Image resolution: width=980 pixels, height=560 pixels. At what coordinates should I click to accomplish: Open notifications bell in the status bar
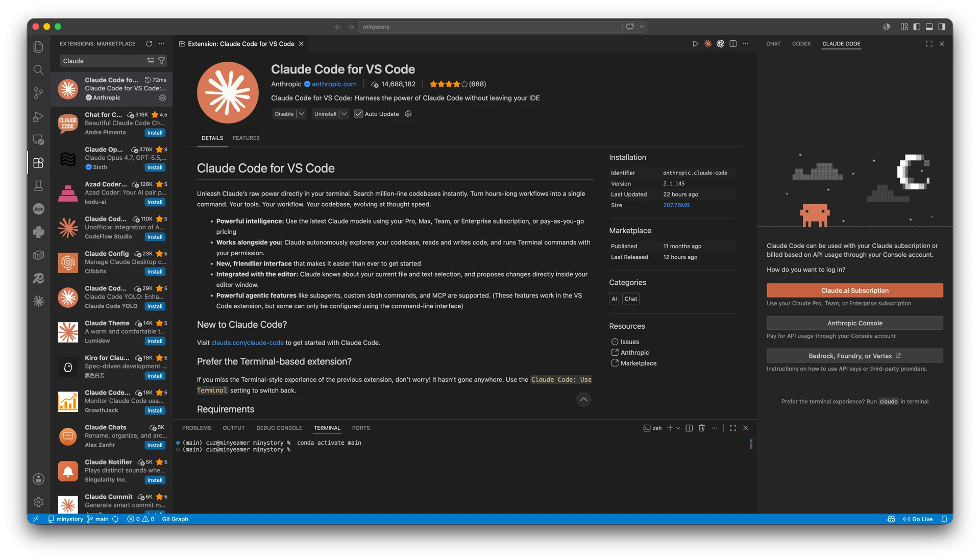point(944,519)
